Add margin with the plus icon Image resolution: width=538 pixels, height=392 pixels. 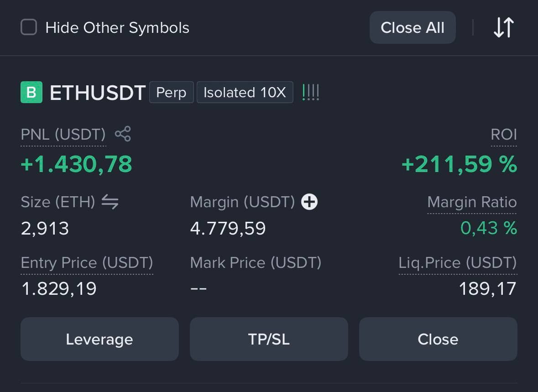click(x=309, y=202)
